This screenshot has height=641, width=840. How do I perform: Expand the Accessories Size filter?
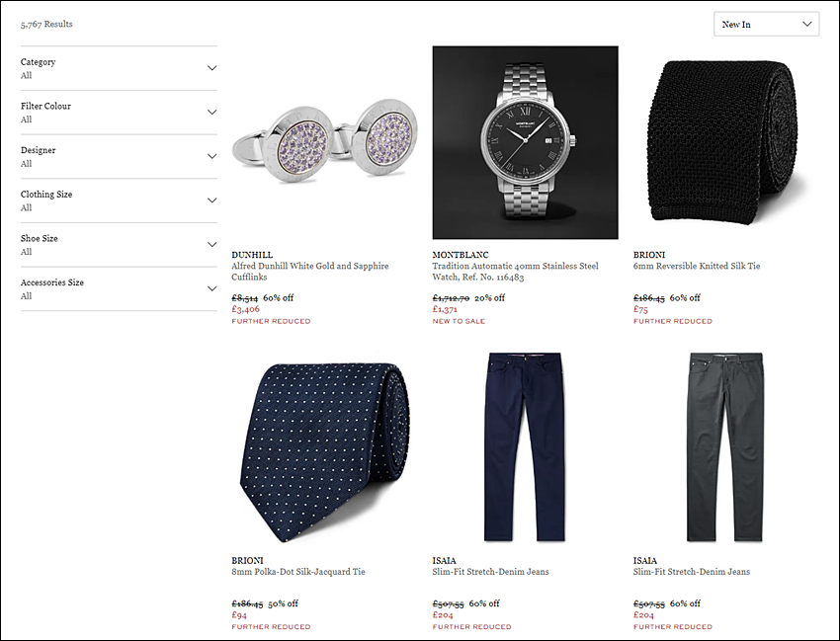point(119,288)
